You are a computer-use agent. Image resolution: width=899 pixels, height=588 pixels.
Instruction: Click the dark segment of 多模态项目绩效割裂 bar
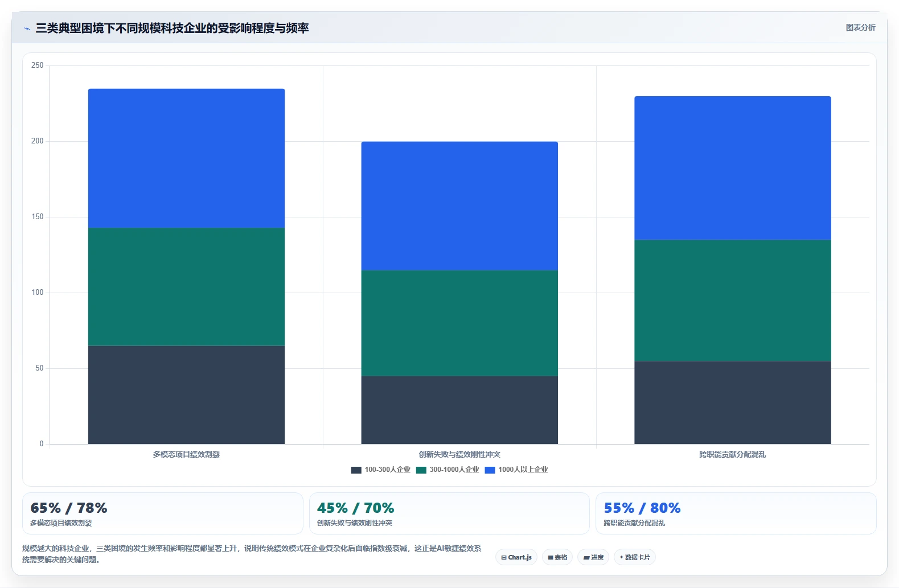(x=186, y=394)
